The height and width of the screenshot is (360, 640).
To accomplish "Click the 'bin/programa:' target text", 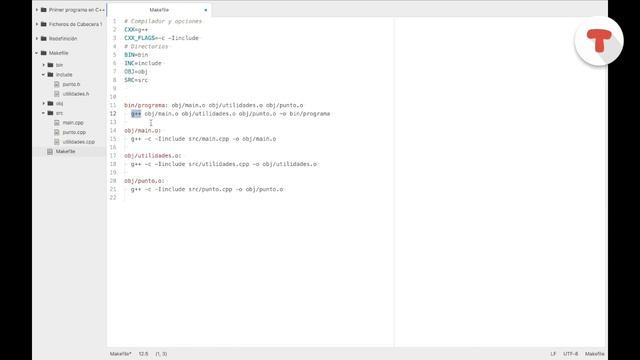I will 146,105.
